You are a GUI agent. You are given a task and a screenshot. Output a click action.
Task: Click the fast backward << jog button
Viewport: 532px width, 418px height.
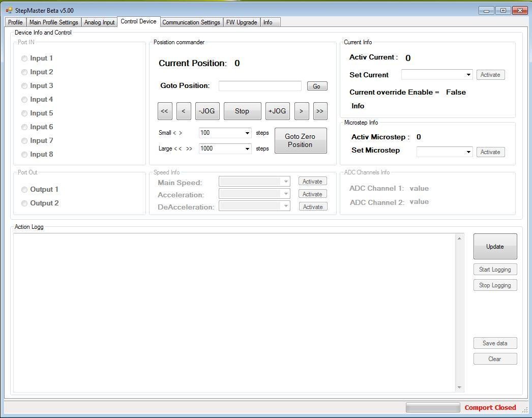point(164,111)
